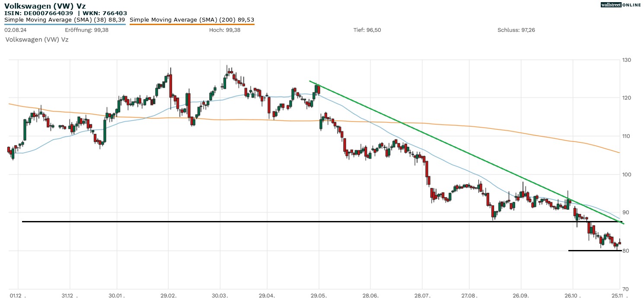Select the SMA (200) legend label
644x298 pixels.
click(192, 19)
